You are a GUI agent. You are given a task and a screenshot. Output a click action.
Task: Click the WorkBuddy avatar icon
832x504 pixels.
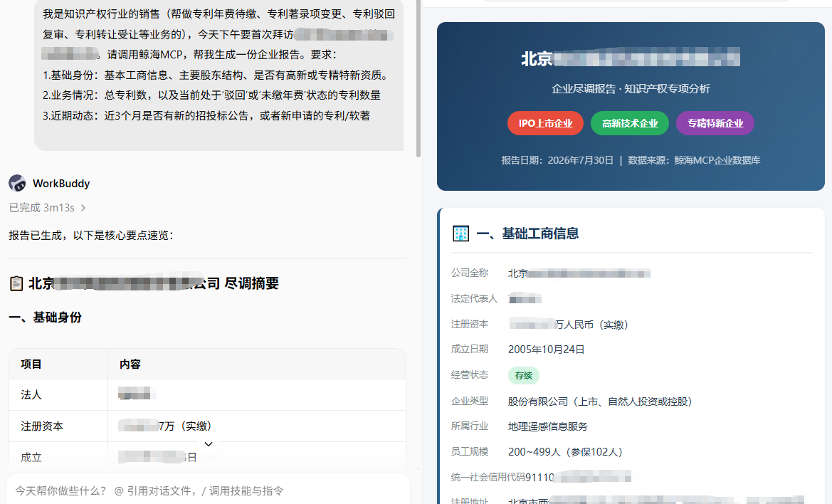pos(18,183)
